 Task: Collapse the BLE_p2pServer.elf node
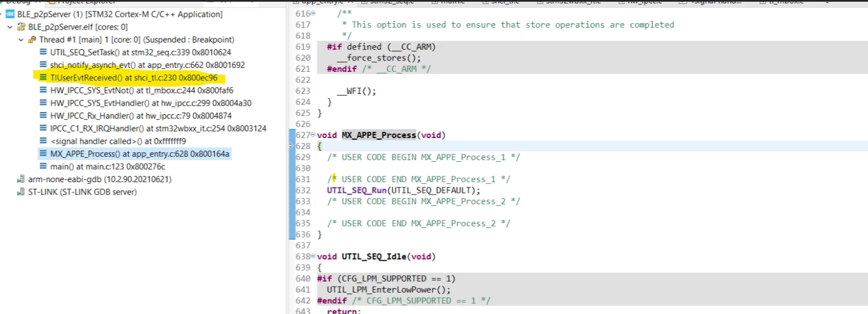tap(10, 27)
